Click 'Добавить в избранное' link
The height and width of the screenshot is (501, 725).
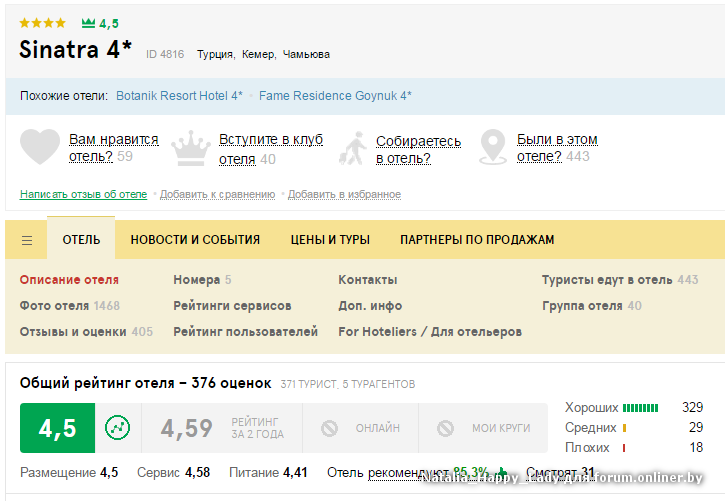[344, 194]
